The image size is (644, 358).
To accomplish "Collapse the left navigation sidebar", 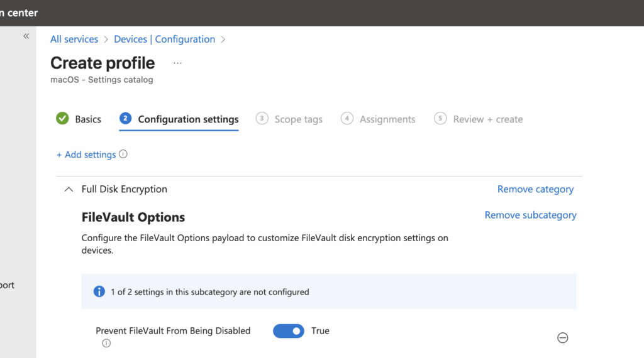I will pyautogui.click(x=26, y=36).
